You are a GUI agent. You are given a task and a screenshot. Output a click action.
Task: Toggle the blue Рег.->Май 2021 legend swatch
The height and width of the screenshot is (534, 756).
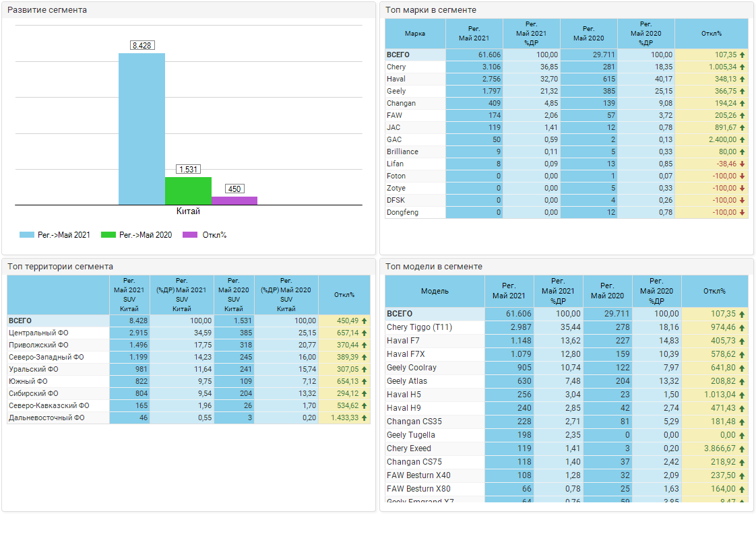point(26,235)
